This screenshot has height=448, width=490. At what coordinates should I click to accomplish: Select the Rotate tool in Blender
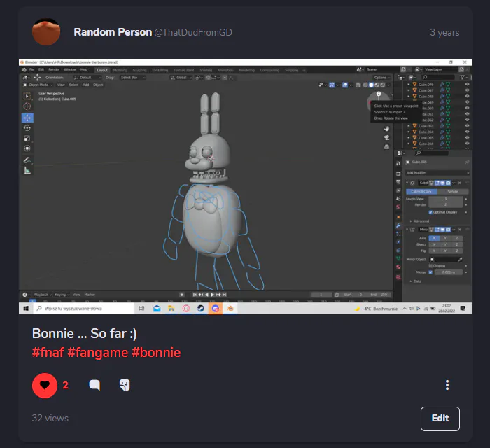27,128
